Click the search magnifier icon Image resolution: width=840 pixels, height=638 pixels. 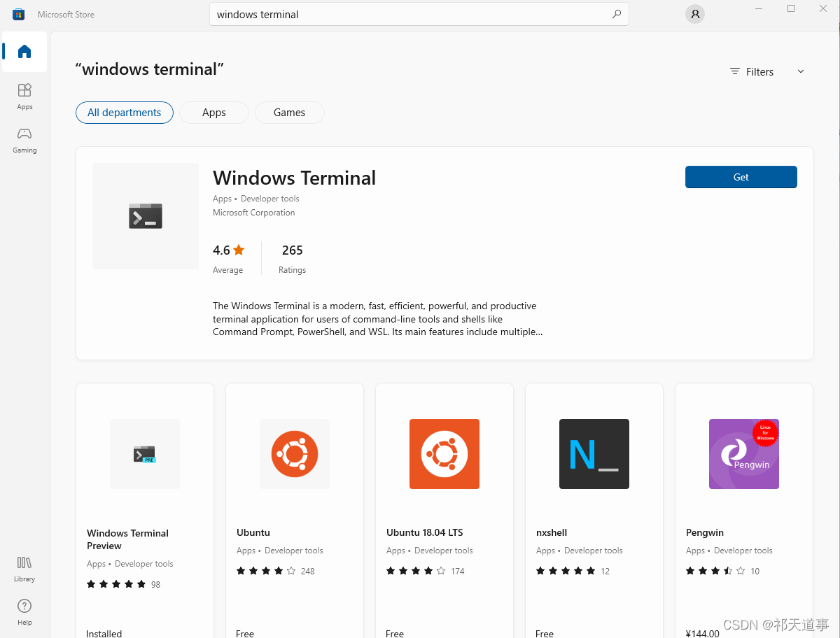[x=617, y=14]
